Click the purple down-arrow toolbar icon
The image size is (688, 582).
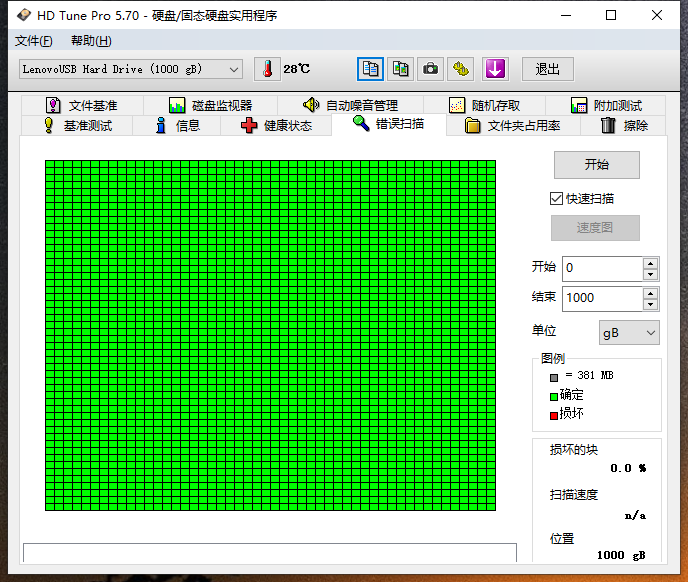(495, 69)
